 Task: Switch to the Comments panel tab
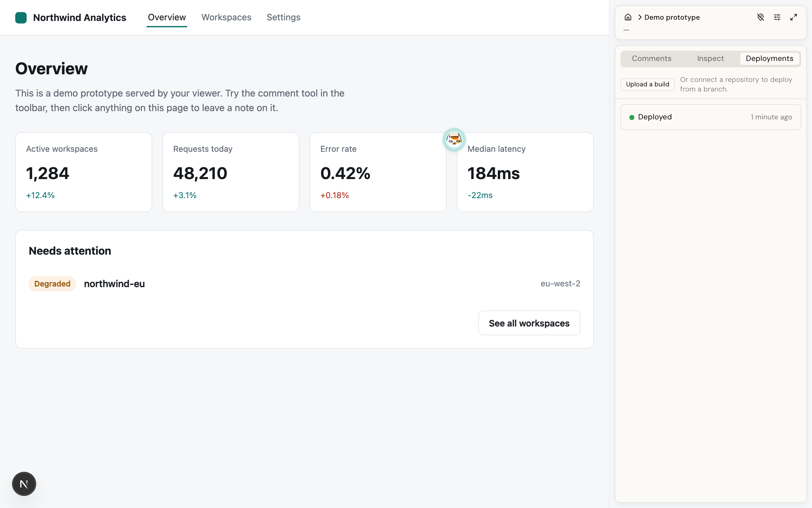tap(652, 58)
